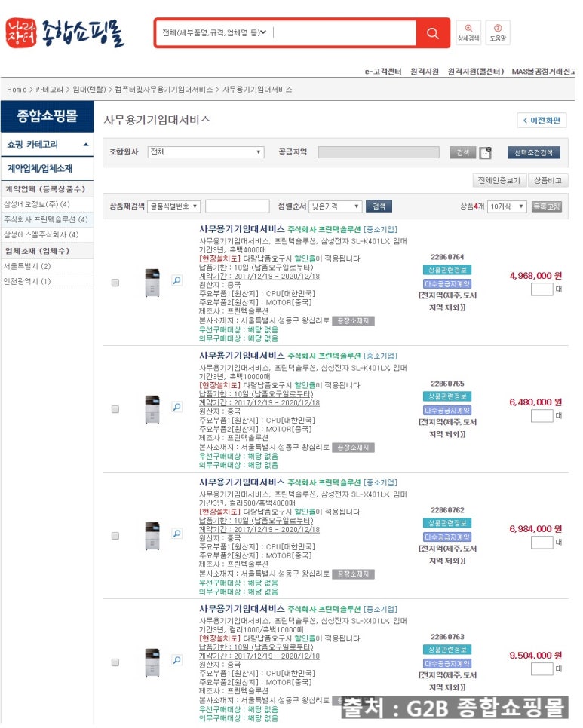The height and width of the screenshot is (728, 583).
Task: Open 상세검색 advanced search icon
Action: (468, 33)
